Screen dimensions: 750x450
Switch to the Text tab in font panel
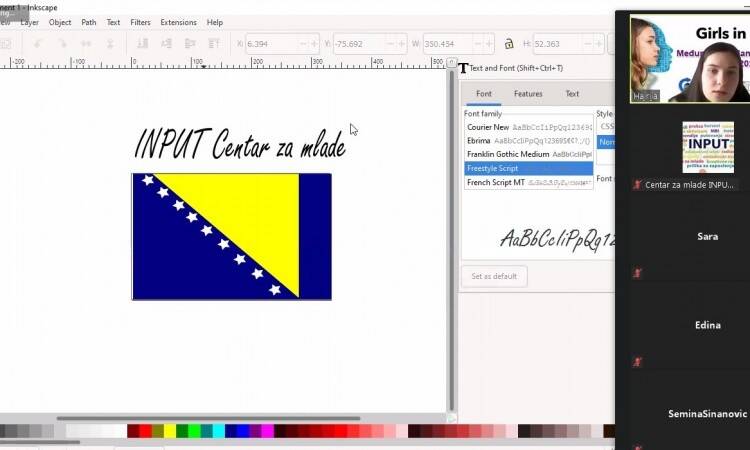point(572,94)
